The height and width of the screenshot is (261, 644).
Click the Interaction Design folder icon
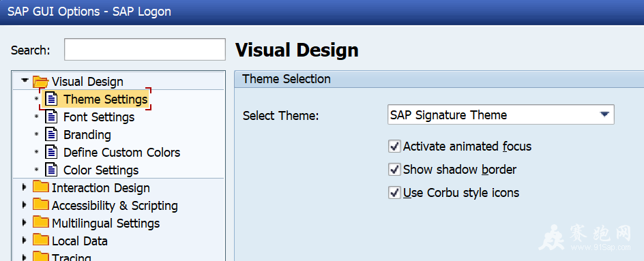coord(41,187)
